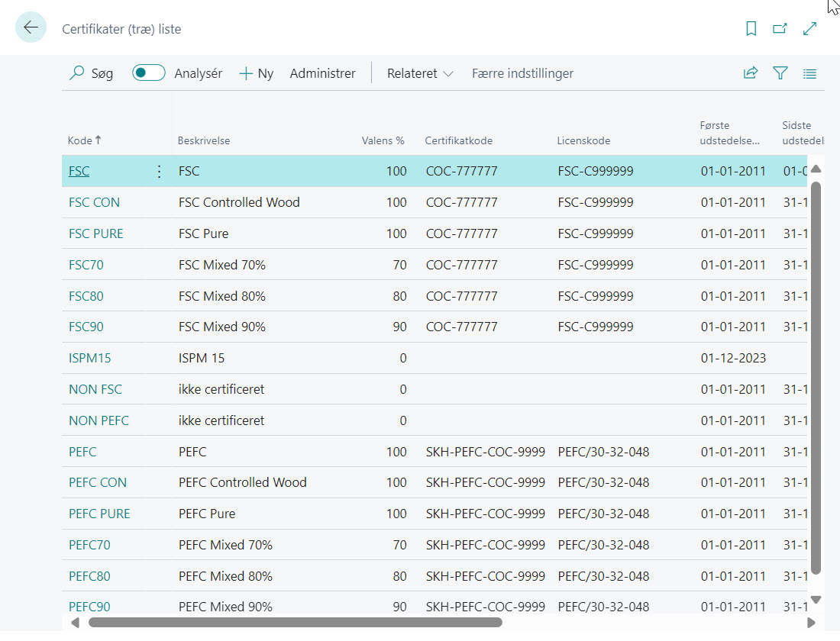This screenshot has height=641, width=840.
Task: Select the 'PEFC Mixed 80%' description cell
Action: (225, 576)
